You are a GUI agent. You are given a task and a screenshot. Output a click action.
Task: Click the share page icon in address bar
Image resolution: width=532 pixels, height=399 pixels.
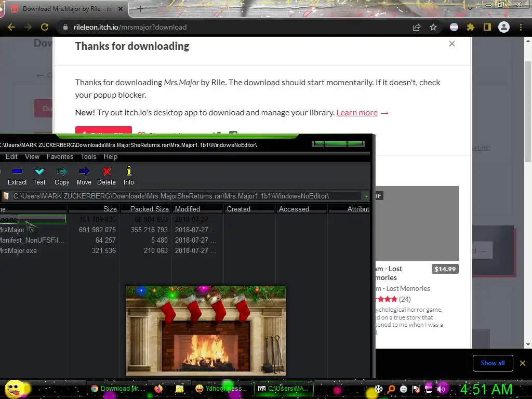(417, 27)
